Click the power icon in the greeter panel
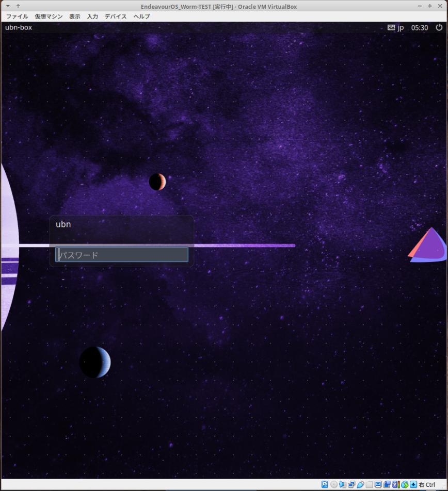This screenshot has width=448, height=491. tap(439, 27)
